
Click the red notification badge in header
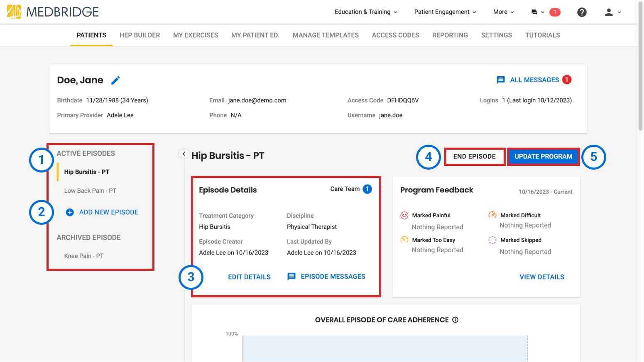pos(555,12)
